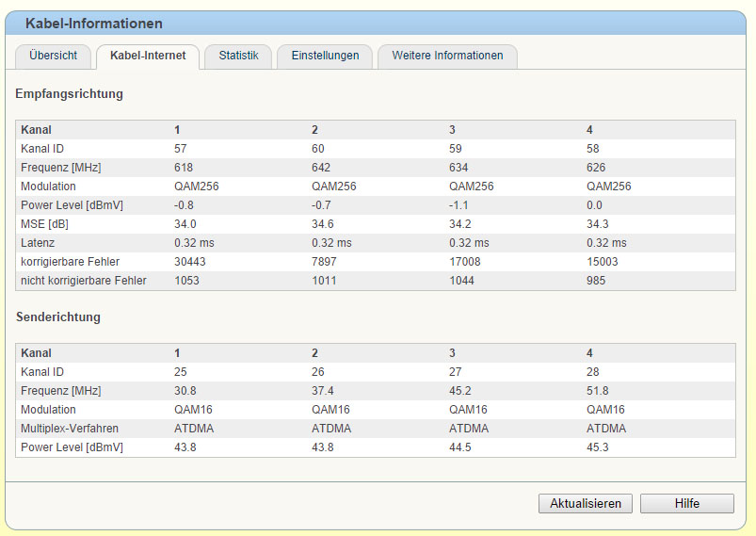Select upstream Power Level value 45.3

point(597,447)
